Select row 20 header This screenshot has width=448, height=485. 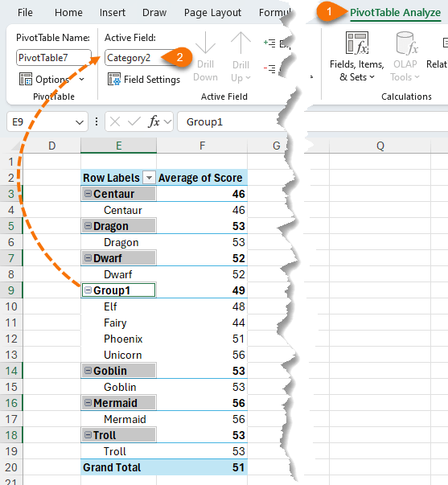click(x=11, y=467)
